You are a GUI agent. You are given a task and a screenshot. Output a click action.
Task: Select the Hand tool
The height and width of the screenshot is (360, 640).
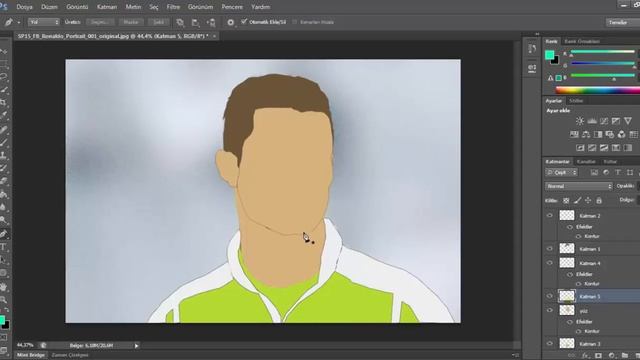coord(4,287)
